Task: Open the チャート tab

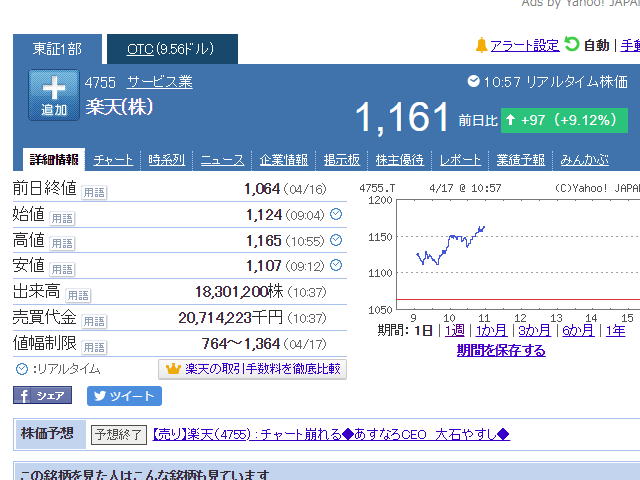Action: tap(113, 160)
